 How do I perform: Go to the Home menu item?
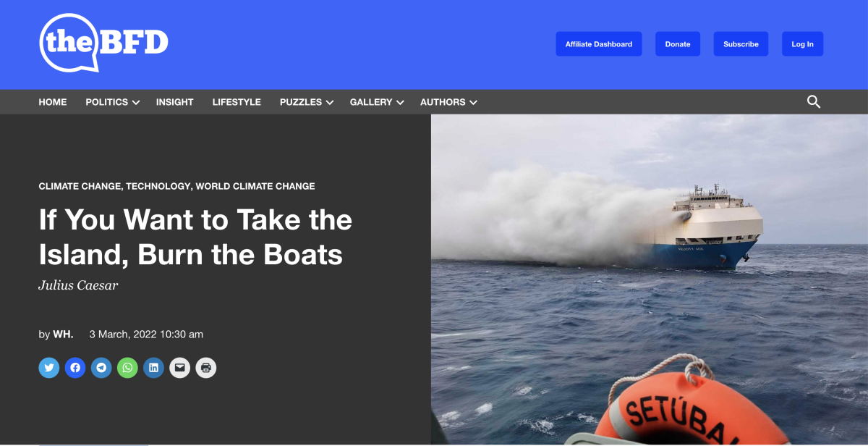click(53, 102)
